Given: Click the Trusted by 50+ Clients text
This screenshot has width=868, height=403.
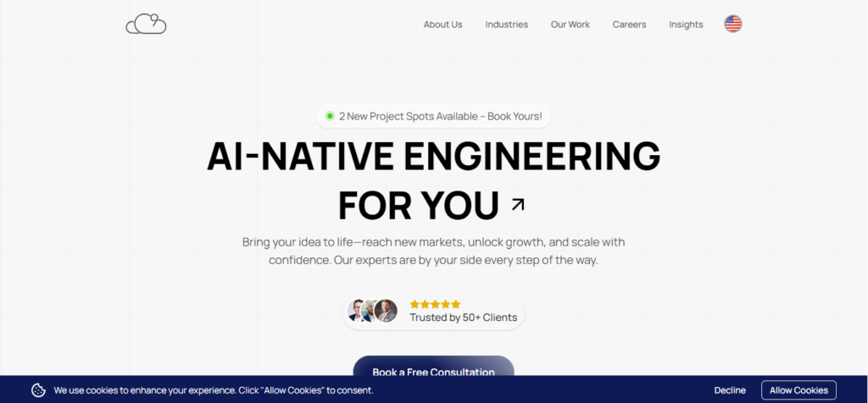Looking at the screenshot, I should (x=463, y=318).
